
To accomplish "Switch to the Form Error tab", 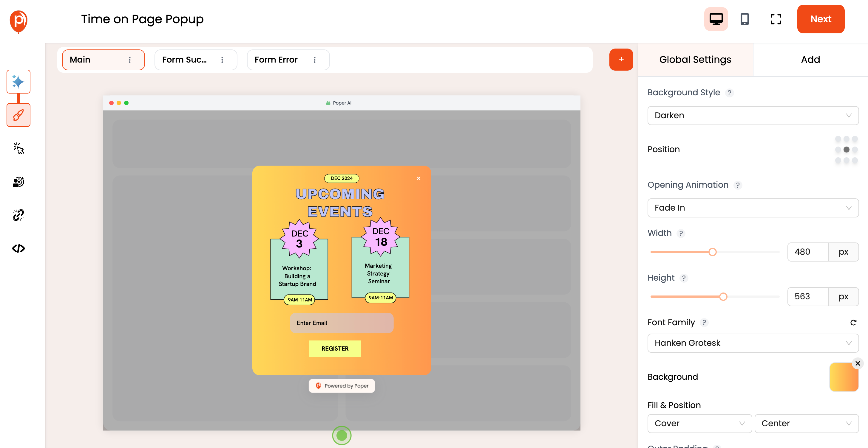I will tap(277, 60).
